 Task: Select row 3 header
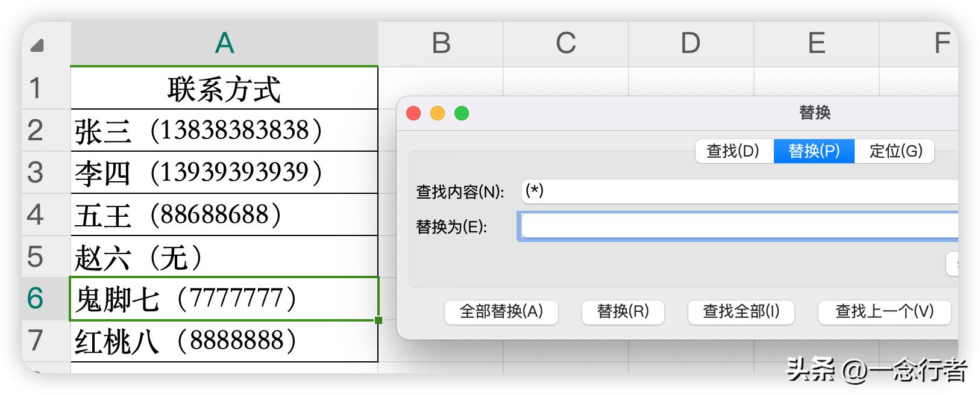(36, 173)
